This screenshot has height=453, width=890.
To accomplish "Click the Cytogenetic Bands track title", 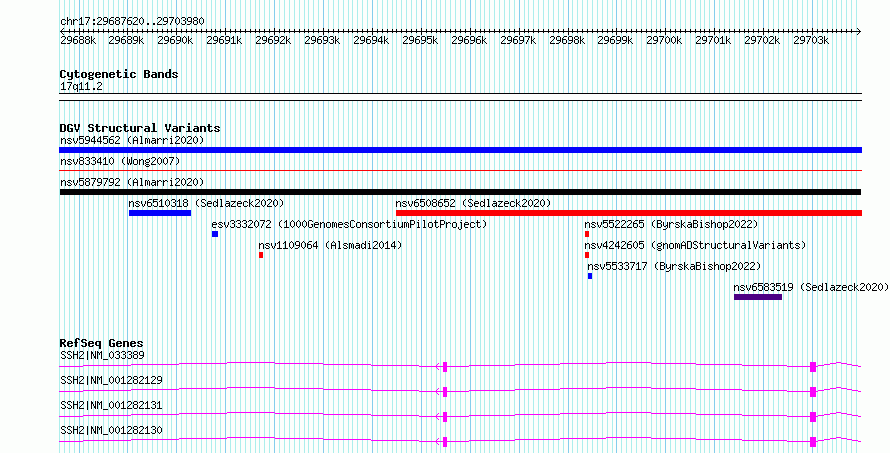I will pyautogui.click(x=119, y=74).
